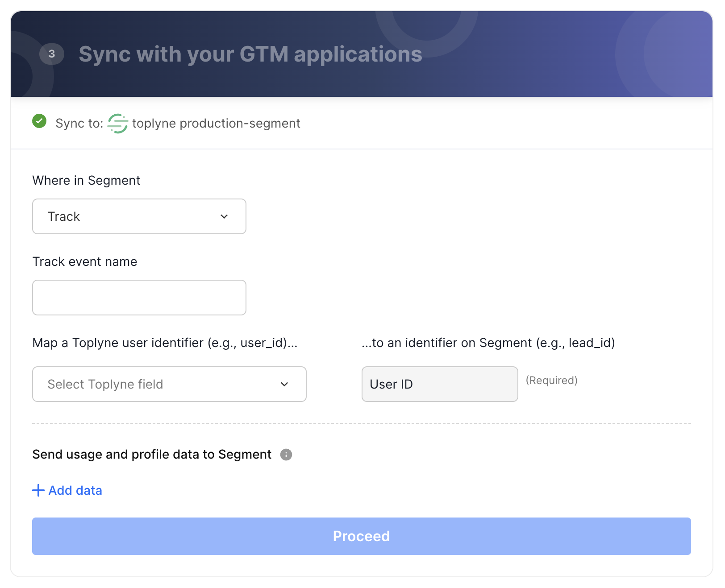Click the plus icon next to Add data
The height and width of the screenshot is (588, 725).
[x=38, y=490]
